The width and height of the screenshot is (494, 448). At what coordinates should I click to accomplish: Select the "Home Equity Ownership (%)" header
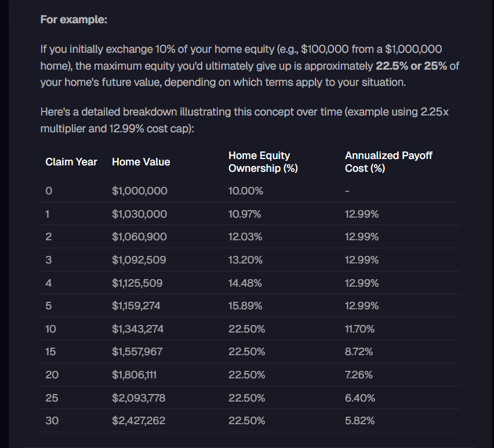259,162
